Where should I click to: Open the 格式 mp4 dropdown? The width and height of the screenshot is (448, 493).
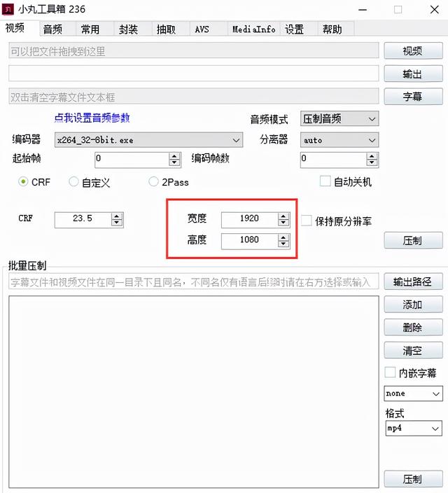point(414,429)
